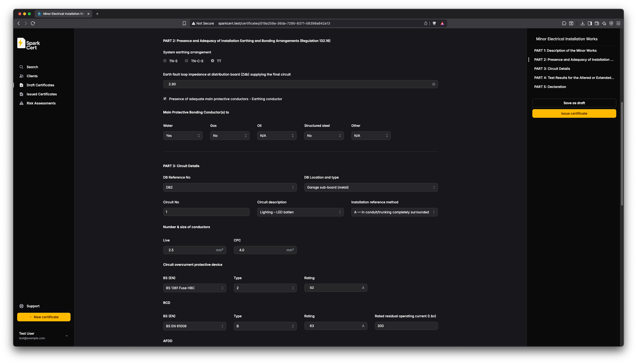Viewport: 637px width, 364px height.
Task: Open the Circuit description dropdown
Action: (x=300, y=212)
